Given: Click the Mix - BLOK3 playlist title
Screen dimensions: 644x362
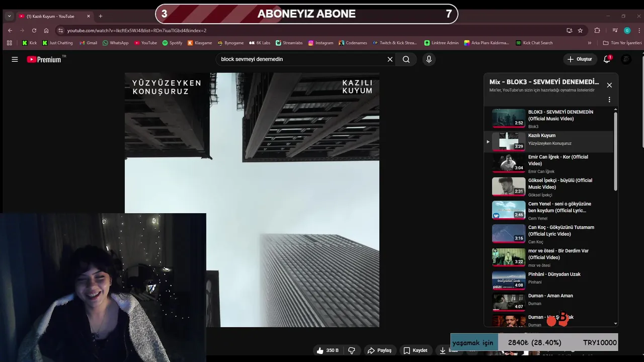Looking at the screenshot, I should pos(544,82).
